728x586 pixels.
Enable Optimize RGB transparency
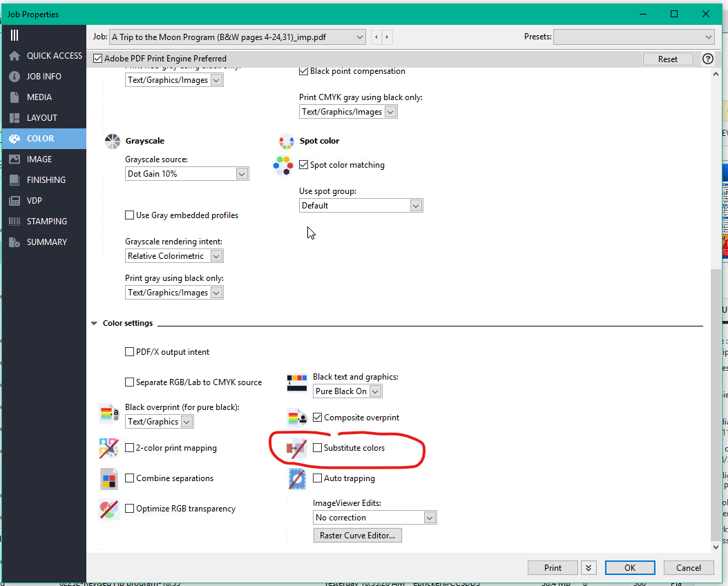tap(130, 509)
